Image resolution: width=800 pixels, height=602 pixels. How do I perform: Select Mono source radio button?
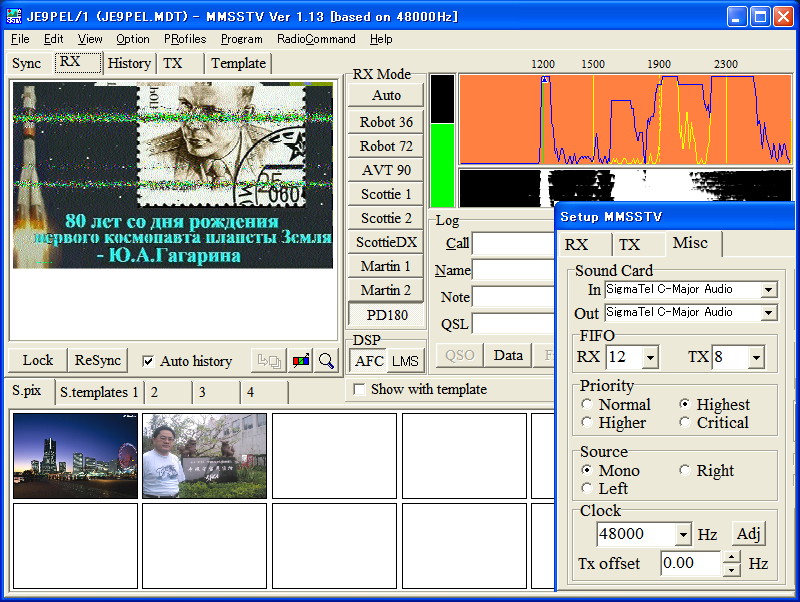click(587, 470)
